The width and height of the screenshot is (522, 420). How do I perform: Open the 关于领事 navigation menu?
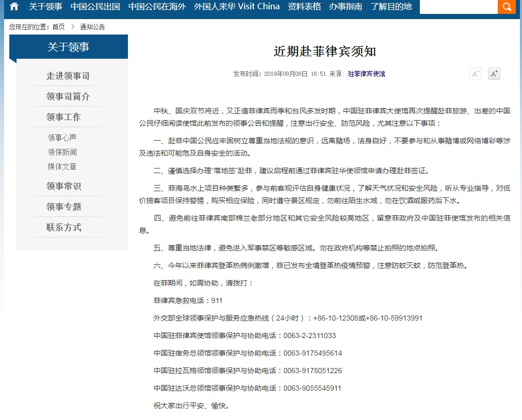click(45, 7)
